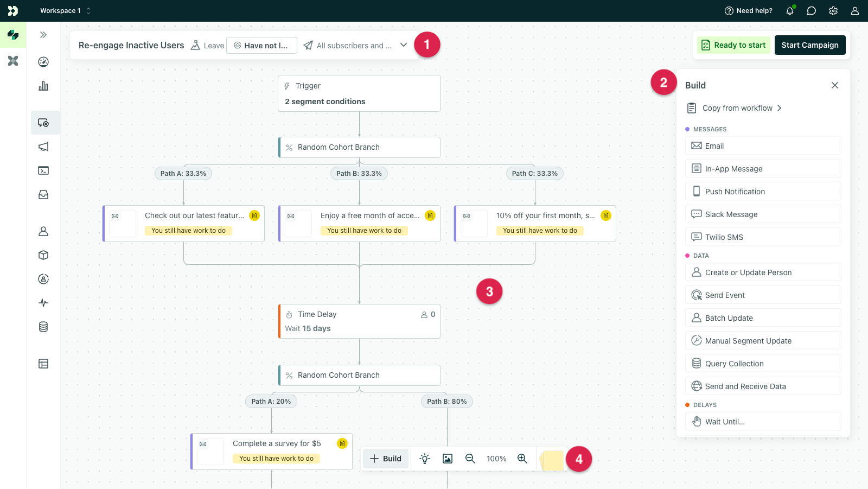Click the All subscribers and ... label
This screenshot has height=489, width=868.
click(354, 46)
